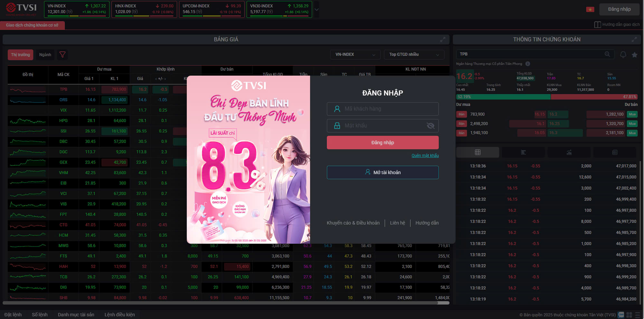The image size is (644, 319).
Task: Toggle password visibility eye icon
Action: pyautogui.click(x=430, y=126)
